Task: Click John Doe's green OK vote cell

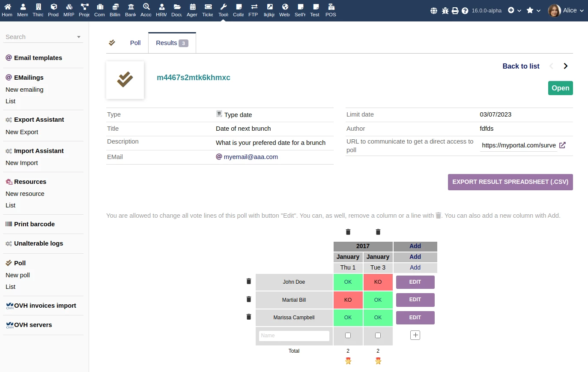Action: point(348,282)
